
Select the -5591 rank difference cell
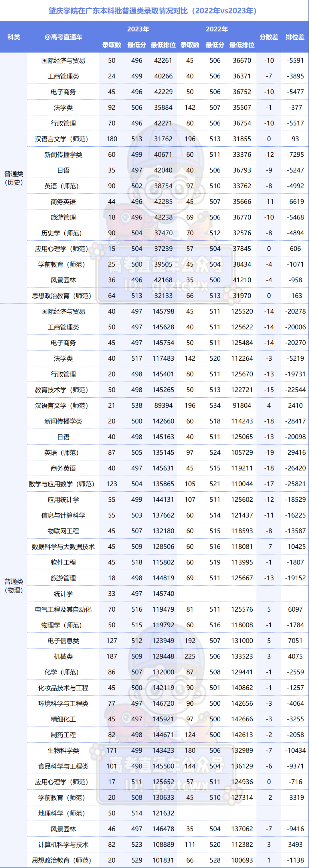[x=295, y=61]
